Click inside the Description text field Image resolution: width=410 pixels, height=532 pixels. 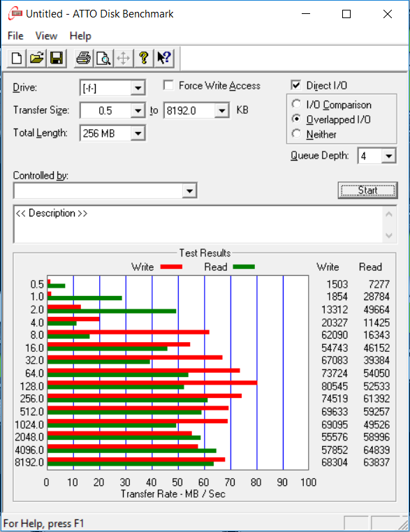198,224
